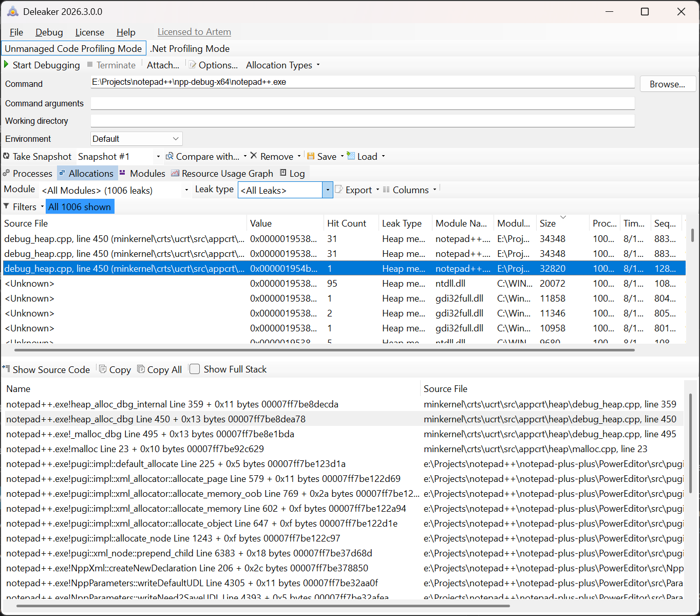Image resolution: width=700 pixels, height=616 pixels.
Task: Select the ntdll.dll row with size 20072
Action: pos(344,284)
